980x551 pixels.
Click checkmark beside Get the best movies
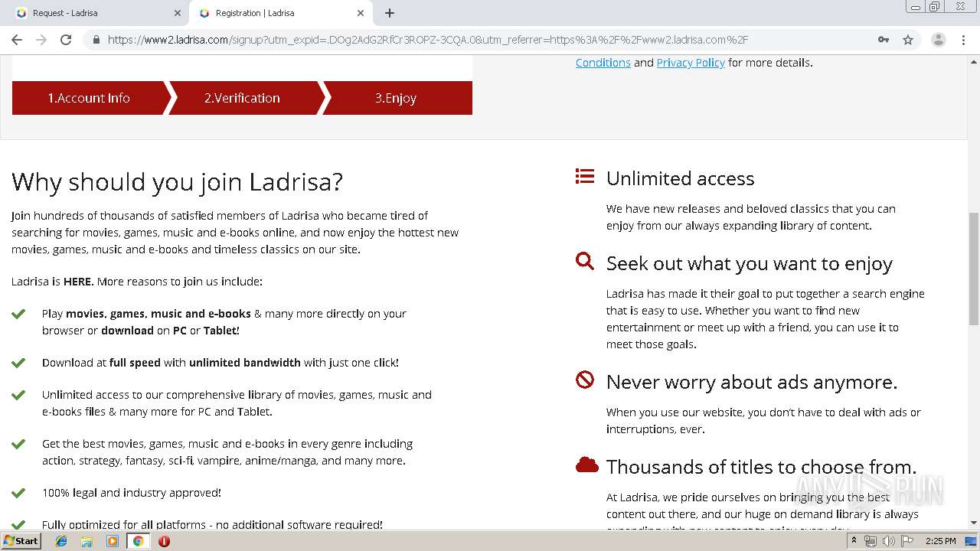pyautogui.click(x=18, y=444)
